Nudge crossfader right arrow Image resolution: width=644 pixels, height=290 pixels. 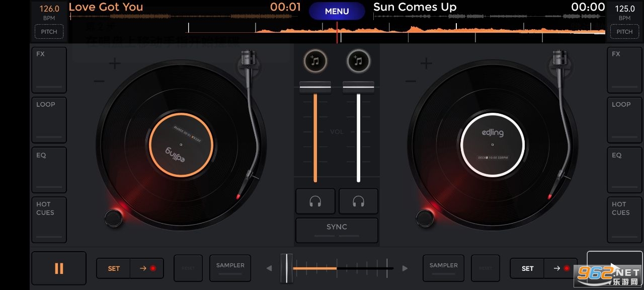pyautogui.click(x=405, y=268)
